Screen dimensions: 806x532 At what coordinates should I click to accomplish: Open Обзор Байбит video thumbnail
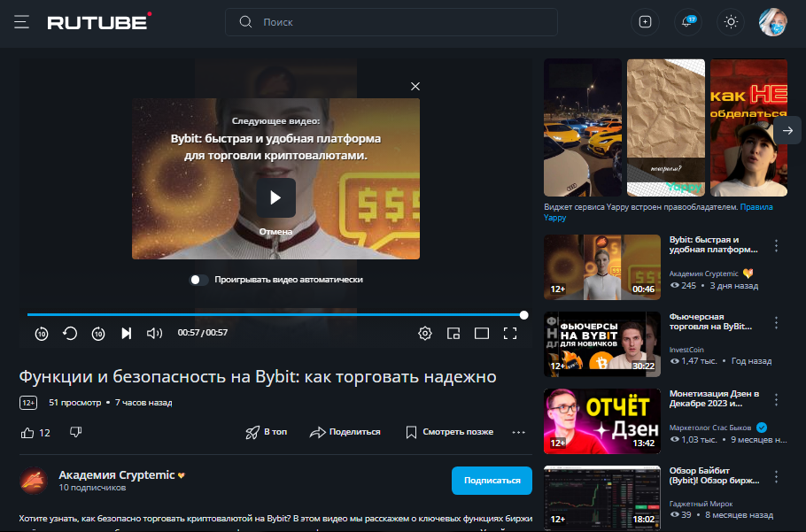click(x=602, y=498)
